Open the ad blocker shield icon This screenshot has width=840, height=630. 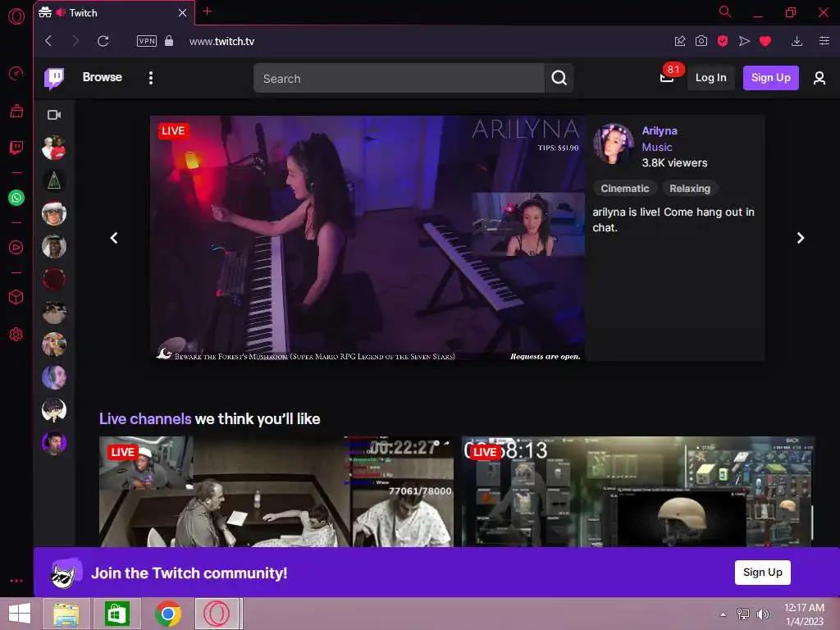click(x=722, y=41)
